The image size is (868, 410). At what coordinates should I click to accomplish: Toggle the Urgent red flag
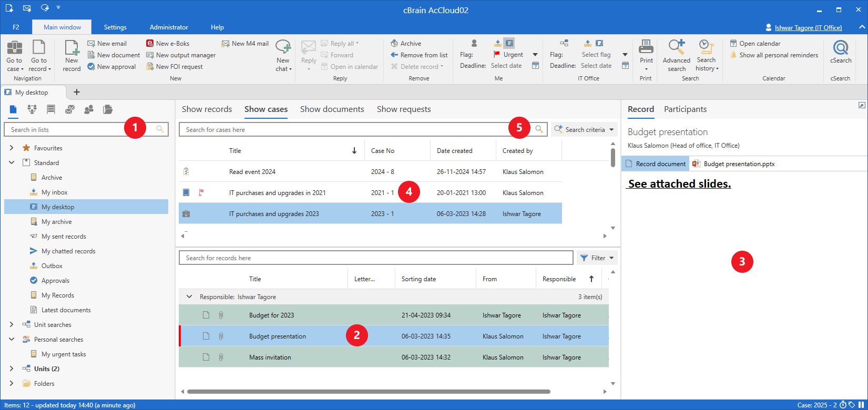pos(497,55)
